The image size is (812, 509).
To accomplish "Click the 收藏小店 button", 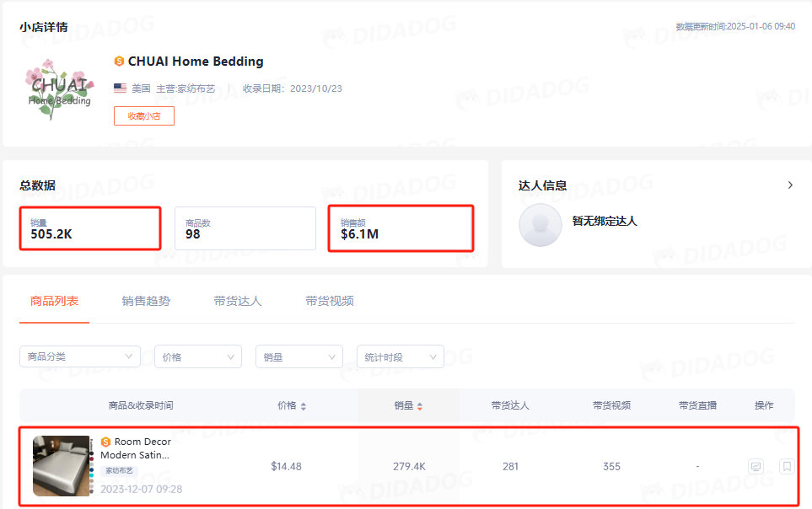I will click(144, 116).
